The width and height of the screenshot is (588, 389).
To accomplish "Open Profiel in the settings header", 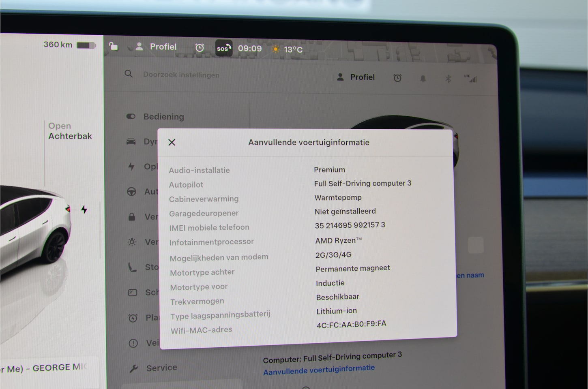I will 356,77.
